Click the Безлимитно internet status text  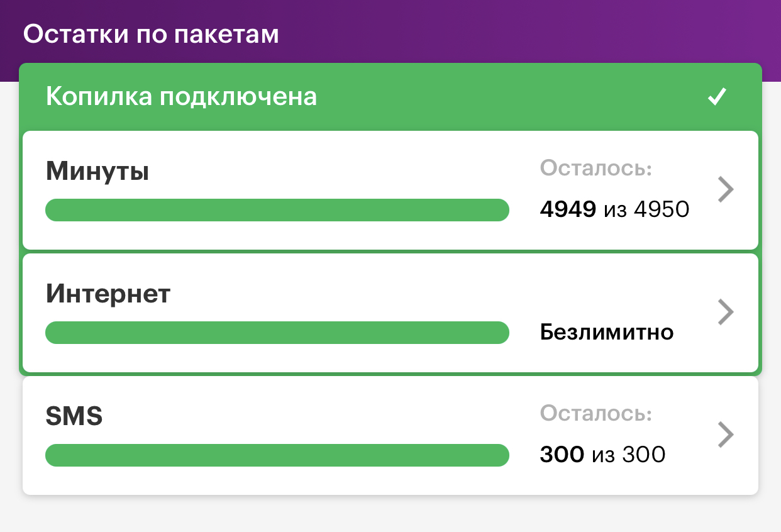click(x=607, y=332)
